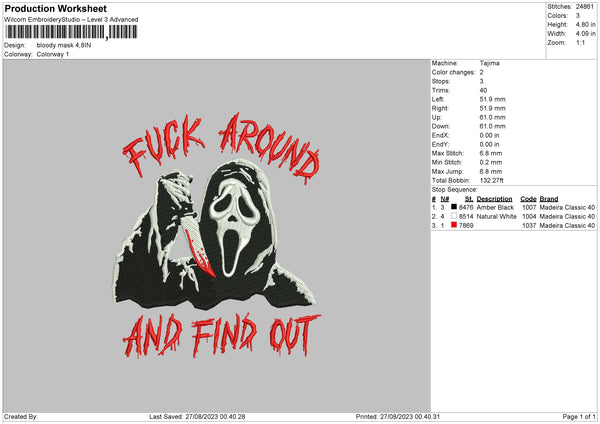The height and width of the screenshot is (424, 600).
Task: Click the 'Colors:' label in header
Action: pyautogui.click(x=558, y=16)
